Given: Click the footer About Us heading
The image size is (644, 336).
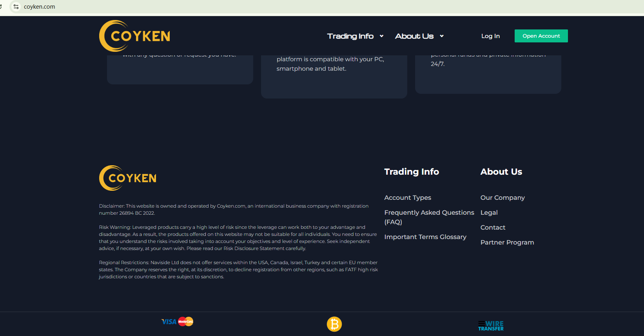Looking at the screenshot, I should tap(501, 172).
